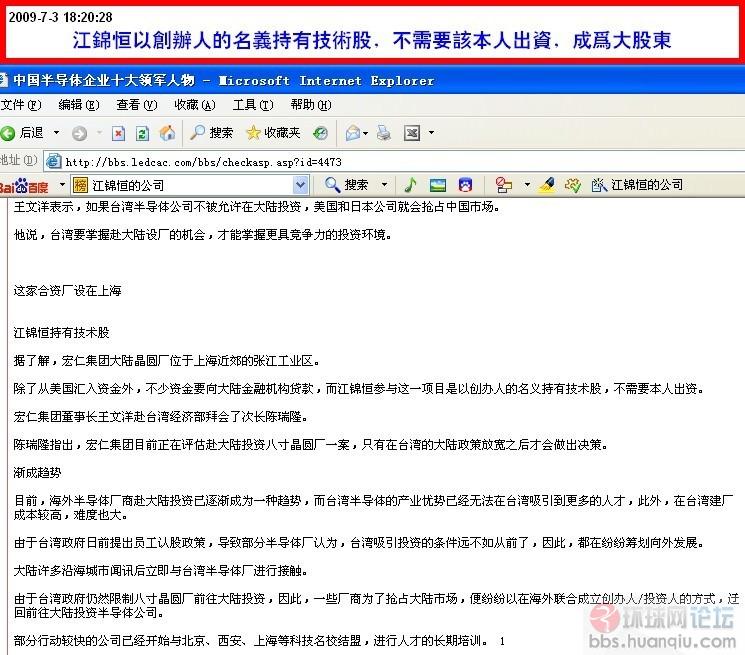The height and width of the screenshot is (655, 745).
Task: Open the 编辑(E) menu
Action: point(79,104)
